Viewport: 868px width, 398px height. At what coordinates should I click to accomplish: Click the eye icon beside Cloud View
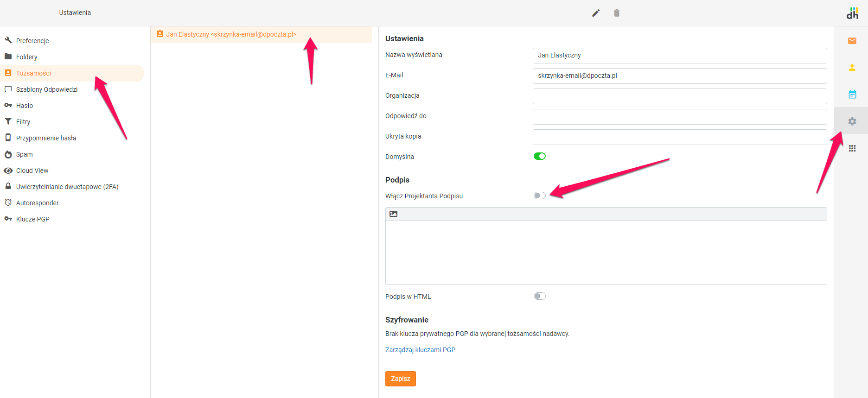(8, 171)
